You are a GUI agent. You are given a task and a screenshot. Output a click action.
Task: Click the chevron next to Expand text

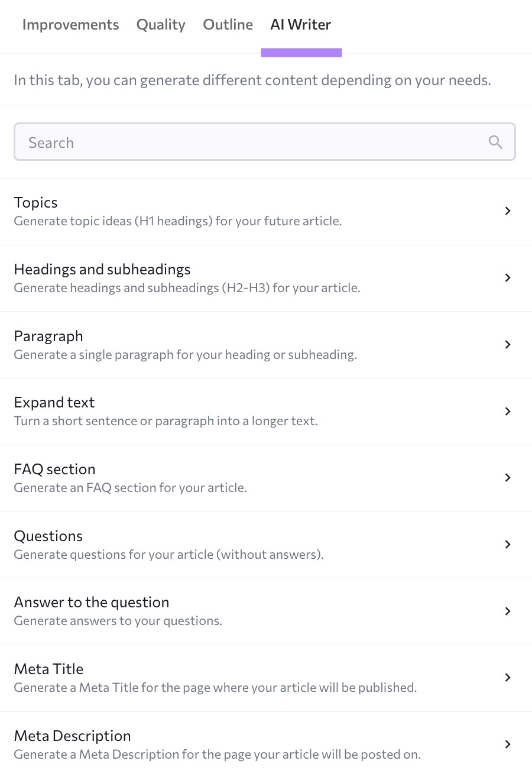point(507,411)
